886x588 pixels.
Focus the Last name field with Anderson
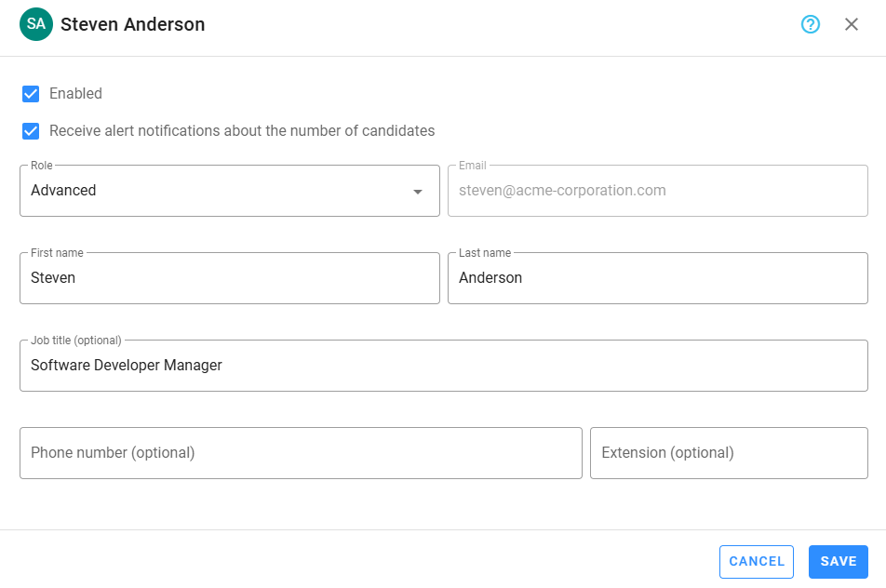[x=657, y=278]
